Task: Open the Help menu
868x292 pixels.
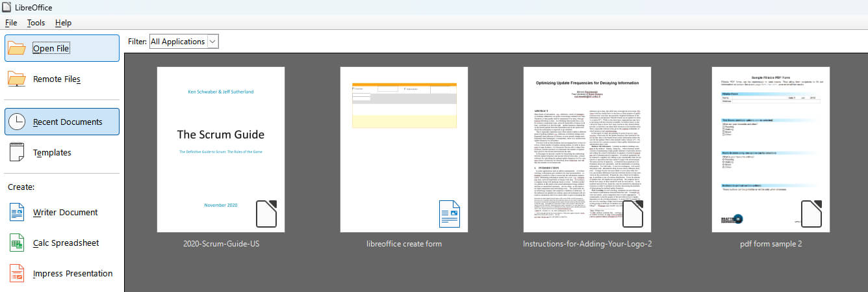Action: (x=63, y=23)
